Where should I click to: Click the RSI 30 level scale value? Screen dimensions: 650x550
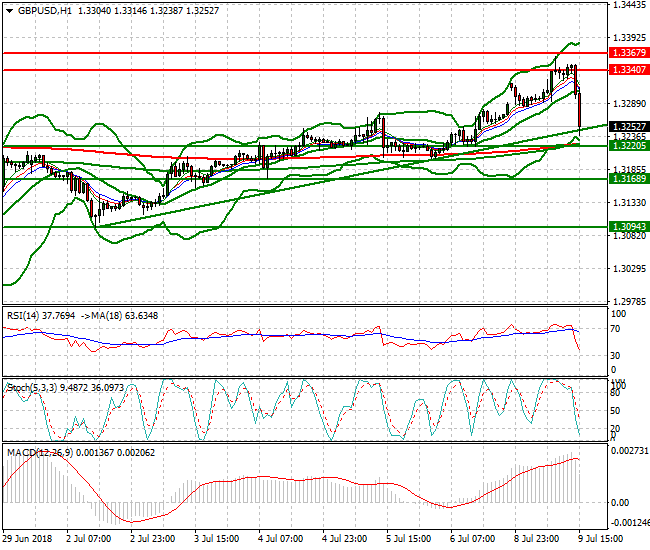pos(616,356)
